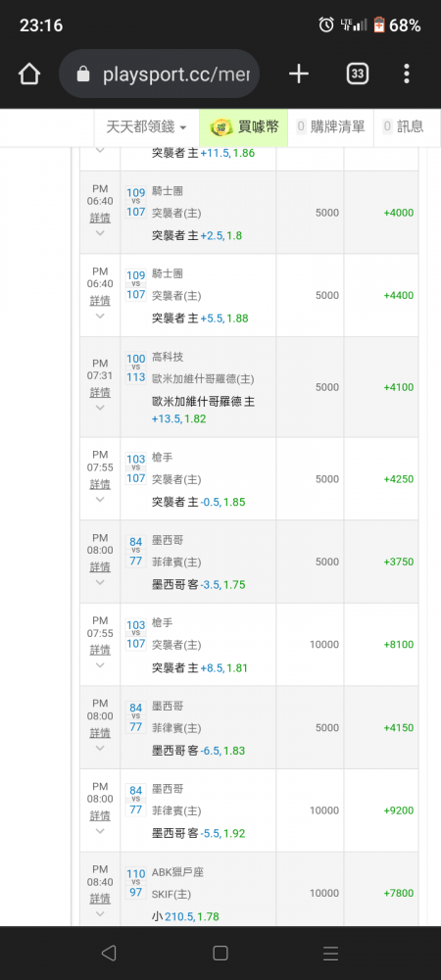Expand chevron under 詳情 for 08:40 ABK game
This screenshot has width=441, height=980.
(100, 914)
